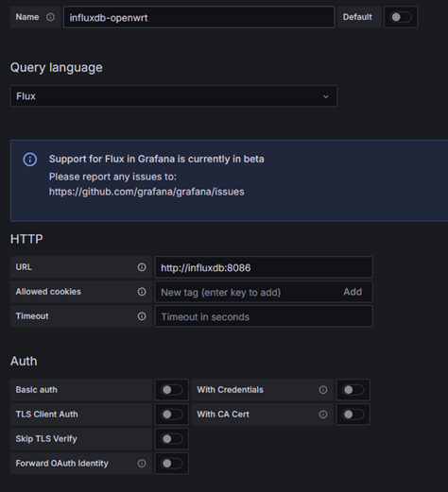Turn on TLS Client Auth
Screen dimensions: 448x492
[172, 415]
